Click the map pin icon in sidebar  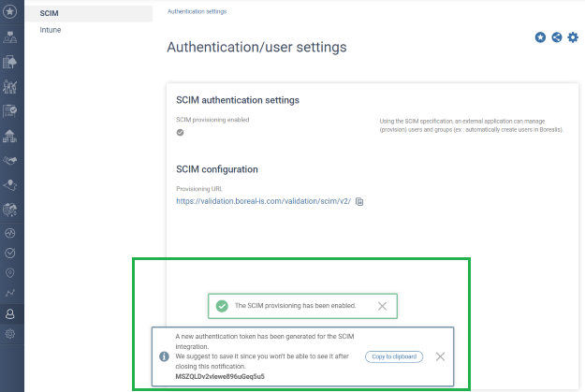[x=11, y=273]
